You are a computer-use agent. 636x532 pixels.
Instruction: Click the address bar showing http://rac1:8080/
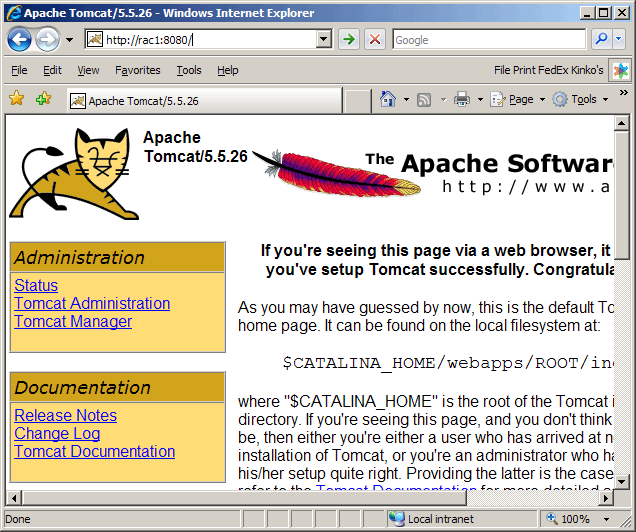pyautogui.click(x=207, y=40)
